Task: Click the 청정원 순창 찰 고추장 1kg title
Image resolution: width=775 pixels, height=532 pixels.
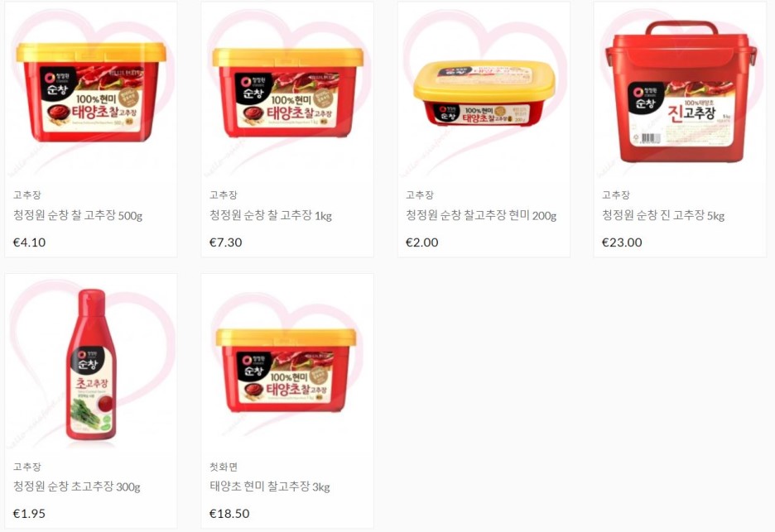Action: [x=271, y=215]
